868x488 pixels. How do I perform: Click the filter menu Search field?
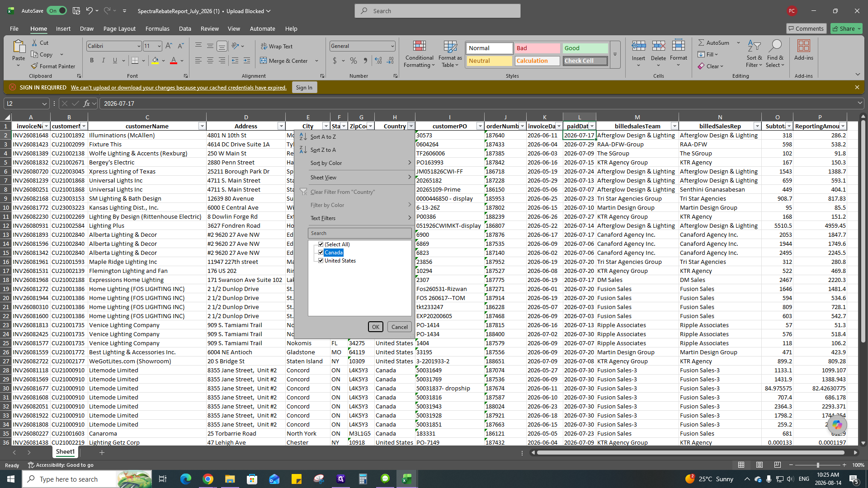360,233
